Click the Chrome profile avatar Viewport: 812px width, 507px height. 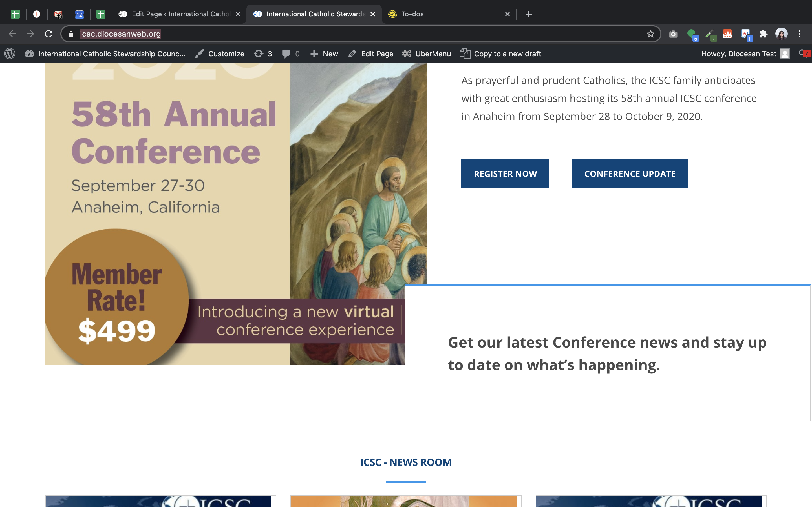(782, 34)
